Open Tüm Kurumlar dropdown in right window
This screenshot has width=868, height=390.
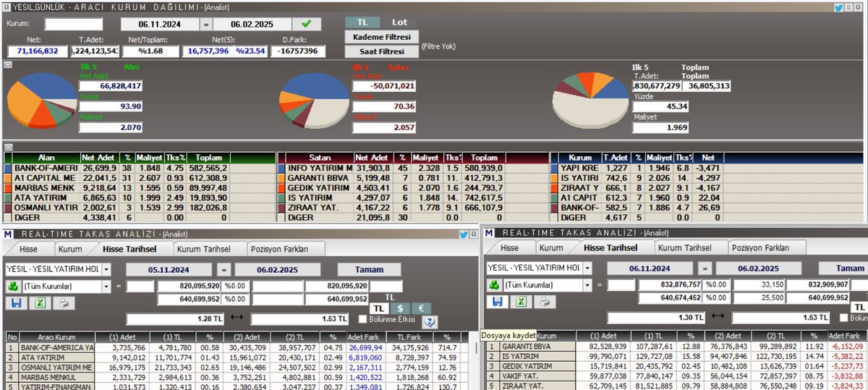tap(587, 285)
